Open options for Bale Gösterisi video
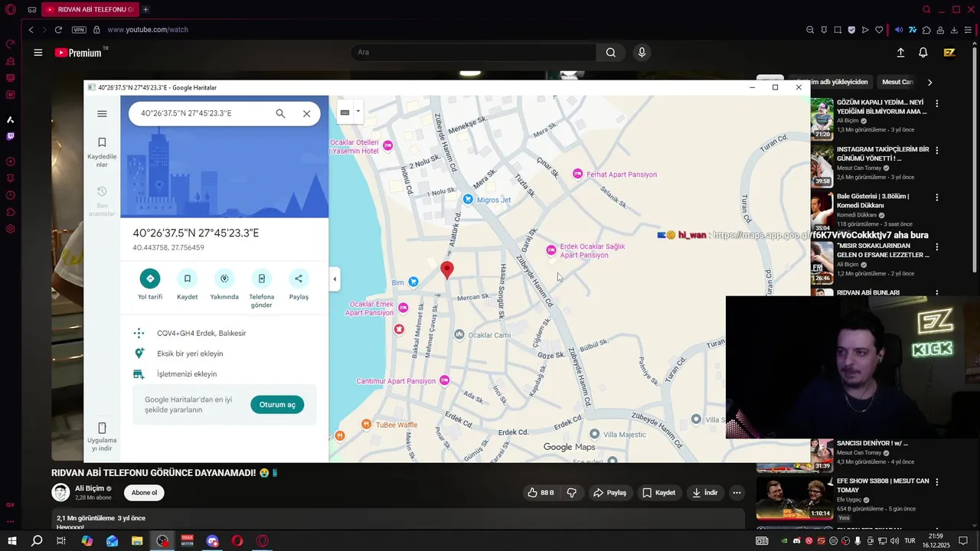The width and height of the screenshot is (980, 551). [936, 197]
